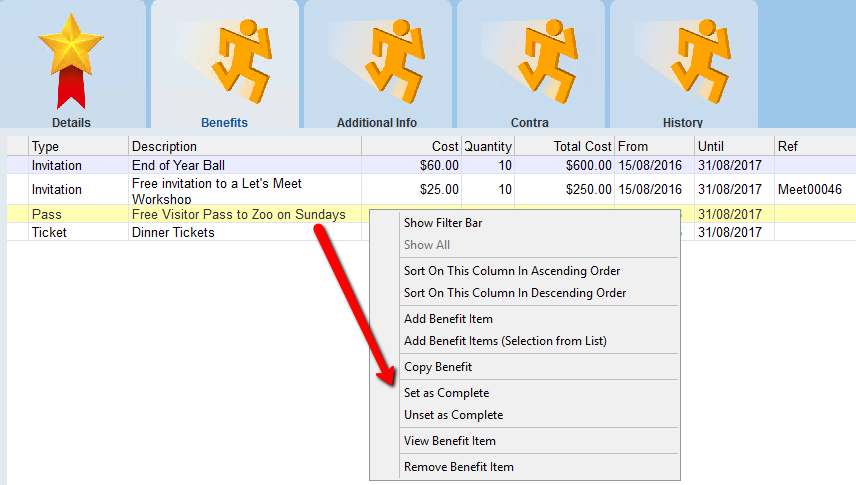The image size is (856, 485).
Task: Click the Meet00046 reference cell
Action: click(809, 189)
